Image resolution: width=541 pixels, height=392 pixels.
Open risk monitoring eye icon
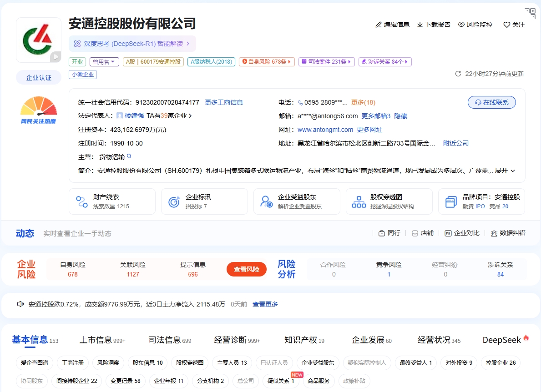pyautogui.click(x=461, y=25)
